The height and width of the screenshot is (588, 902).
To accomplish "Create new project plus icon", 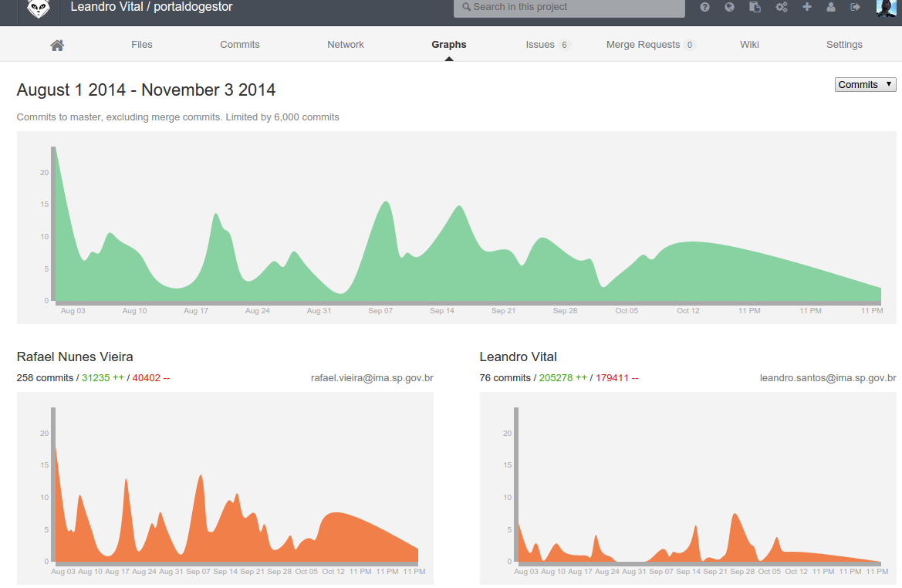I will [807, 7].
